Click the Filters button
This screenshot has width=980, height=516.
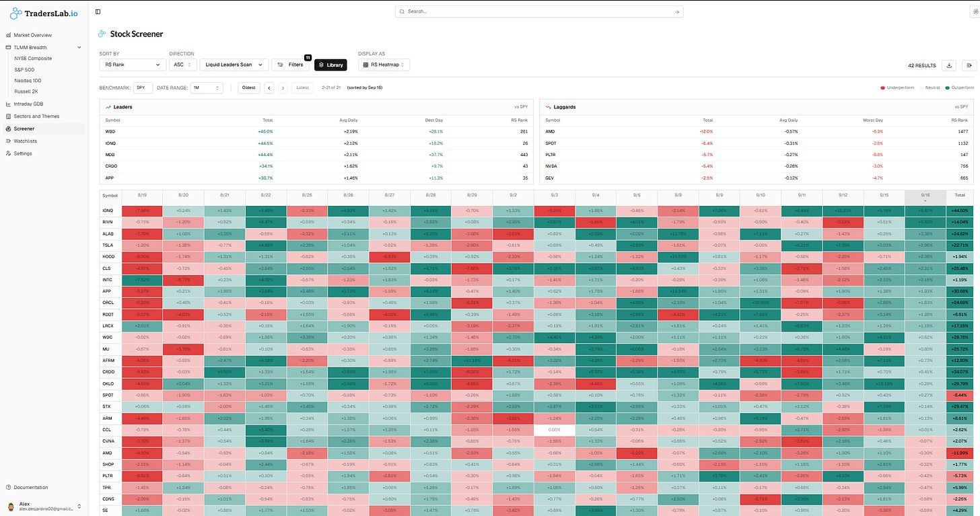pyautogui.click(x=290, y=65)
